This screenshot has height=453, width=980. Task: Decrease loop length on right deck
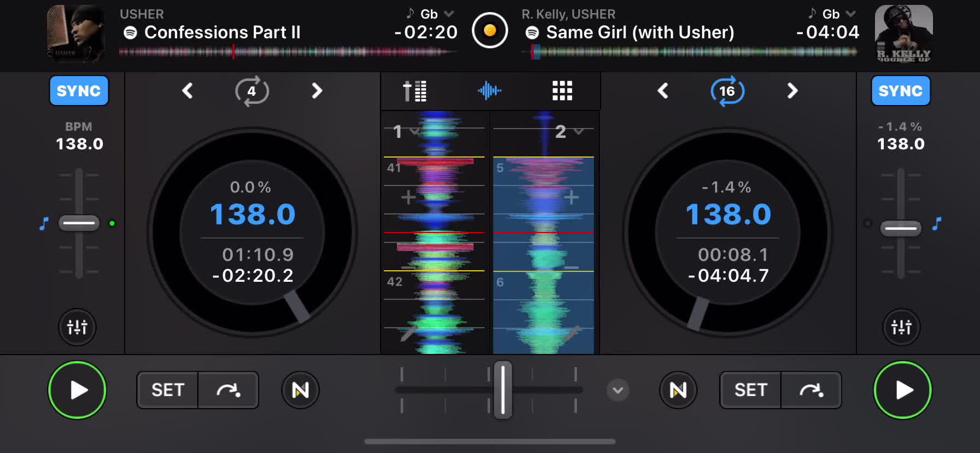(663, 90)
